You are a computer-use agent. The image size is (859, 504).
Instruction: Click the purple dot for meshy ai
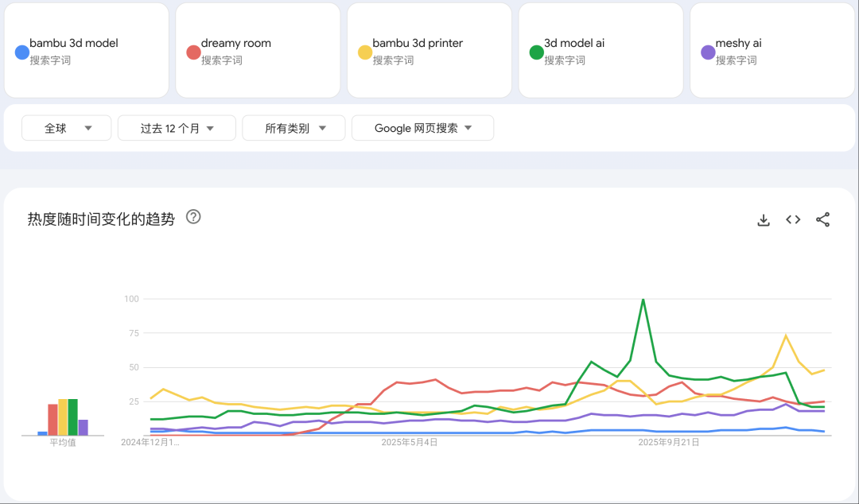click(708, 52)
